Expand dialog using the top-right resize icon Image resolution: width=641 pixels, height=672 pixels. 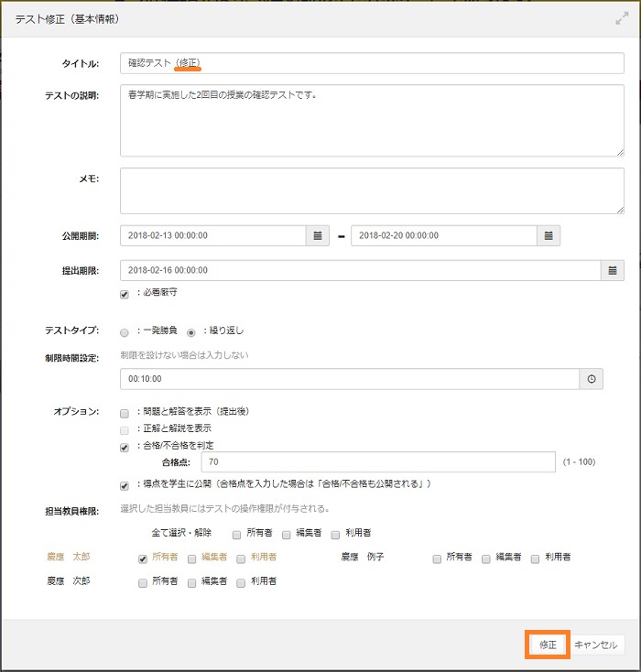622,17
